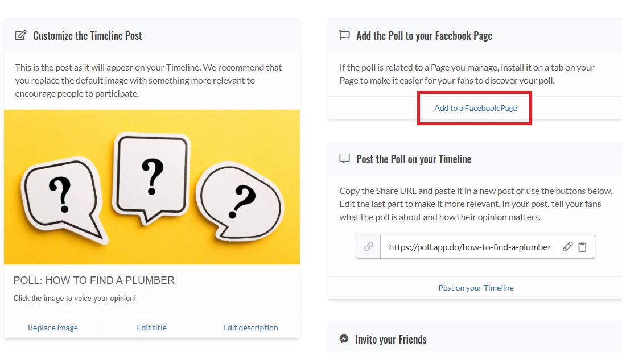Focus the poll share URL text field
The image size is (622, 364).
[x=469, y=247]
